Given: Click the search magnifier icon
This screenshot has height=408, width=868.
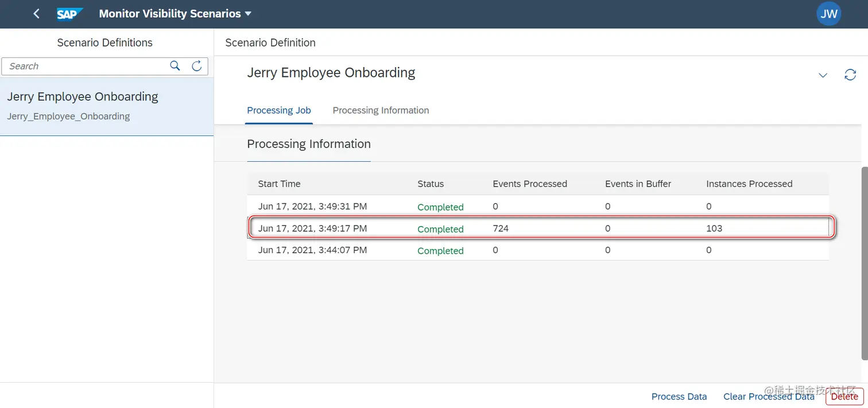Looking at the screenshot, I should coord(175,66).
